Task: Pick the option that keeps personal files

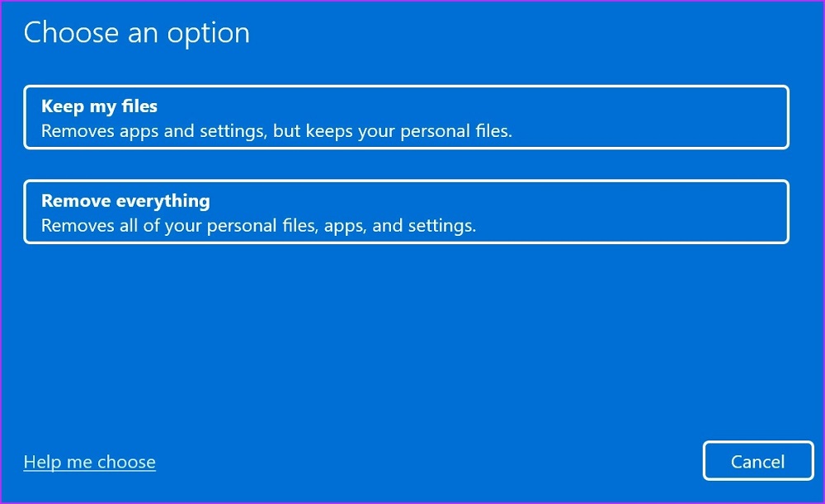Action: click(406, 117)
